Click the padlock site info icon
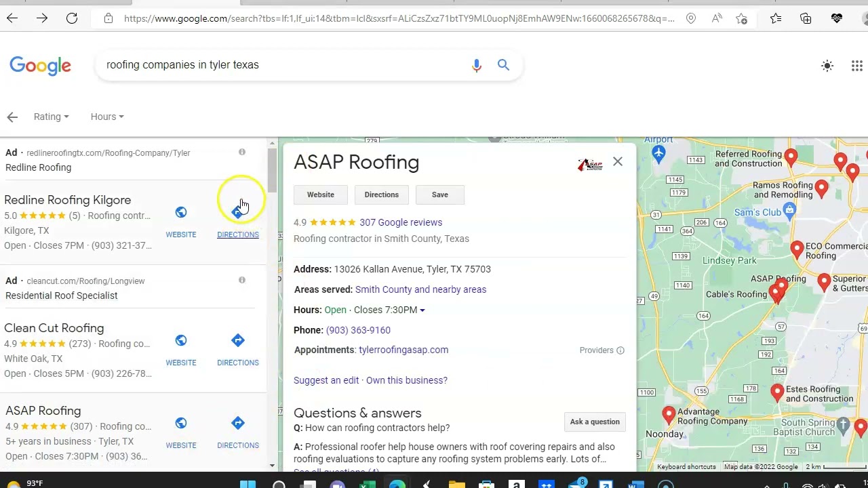 108,18
